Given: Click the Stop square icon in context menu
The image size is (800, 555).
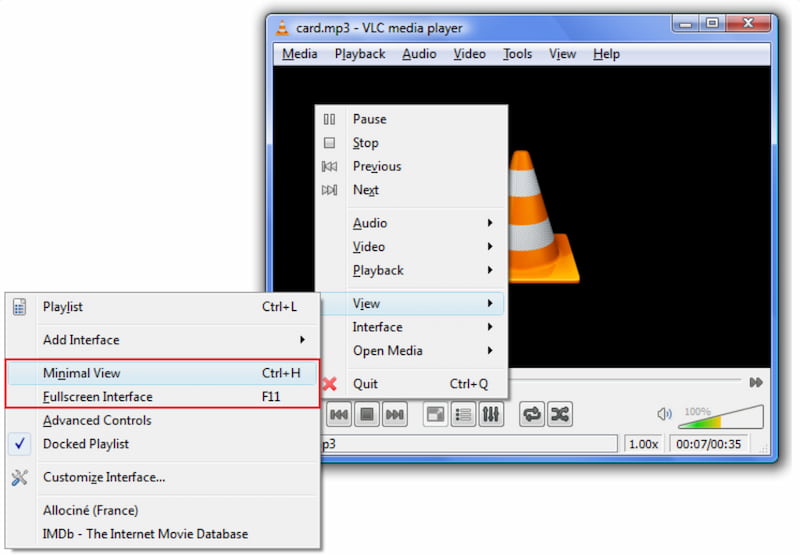Looking at the screenshot, I should click(330, 143).
